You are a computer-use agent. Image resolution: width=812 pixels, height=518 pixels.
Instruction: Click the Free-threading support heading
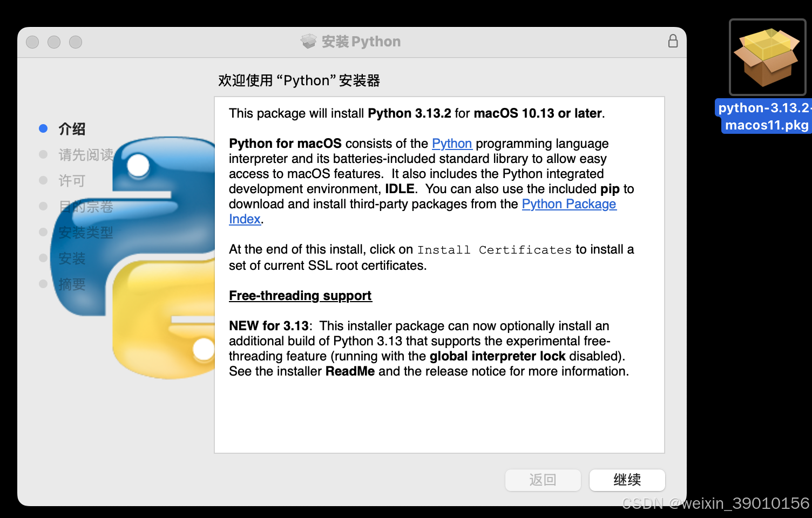[300, 296]
